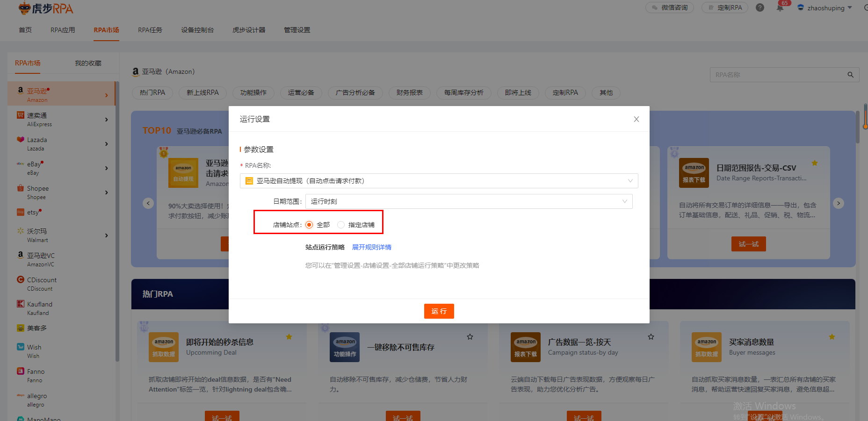The height and width of the screenshot is (421, 868).
Task: Expand the eBay sidebar arrow
Action: (107, 168)
